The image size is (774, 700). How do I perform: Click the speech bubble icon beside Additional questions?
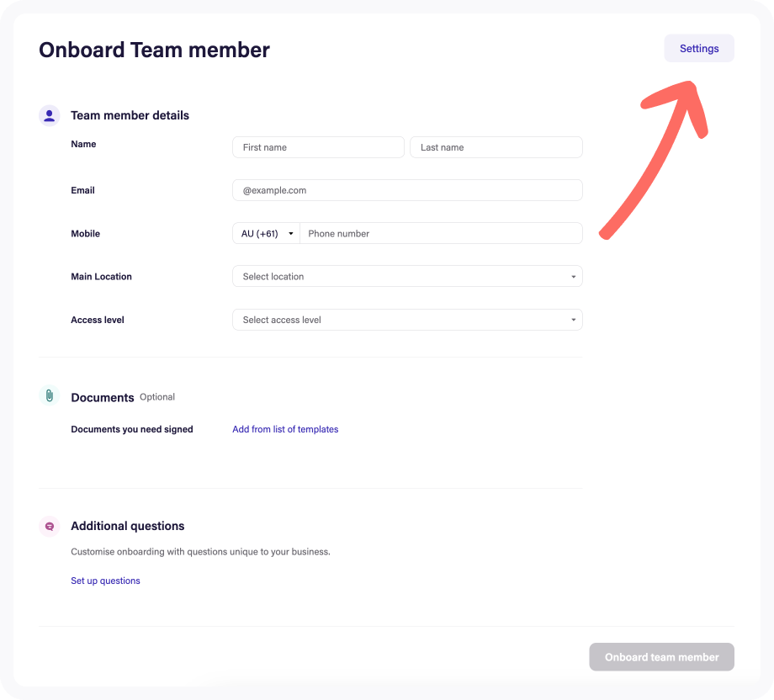50,526
